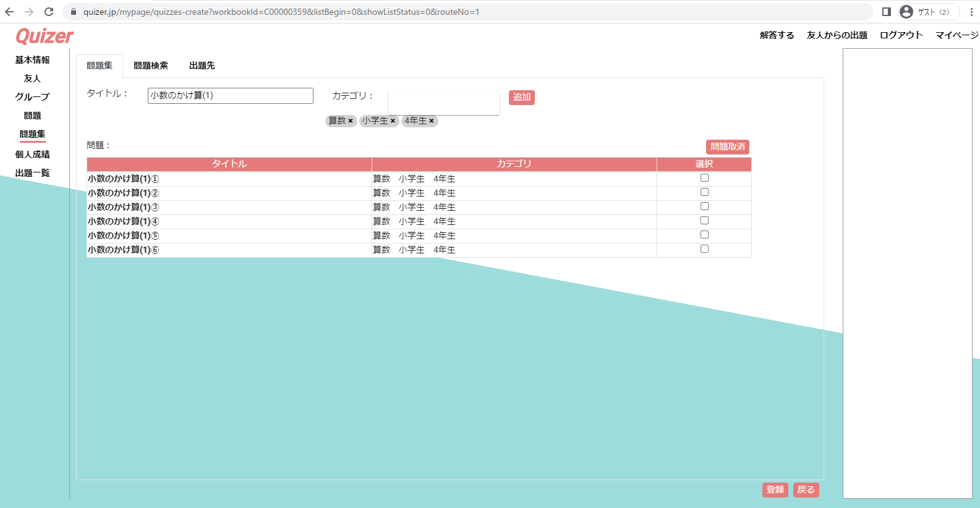Switch to the 出題先 tab
Screen dimensions: 980x508
coord(202,66)
